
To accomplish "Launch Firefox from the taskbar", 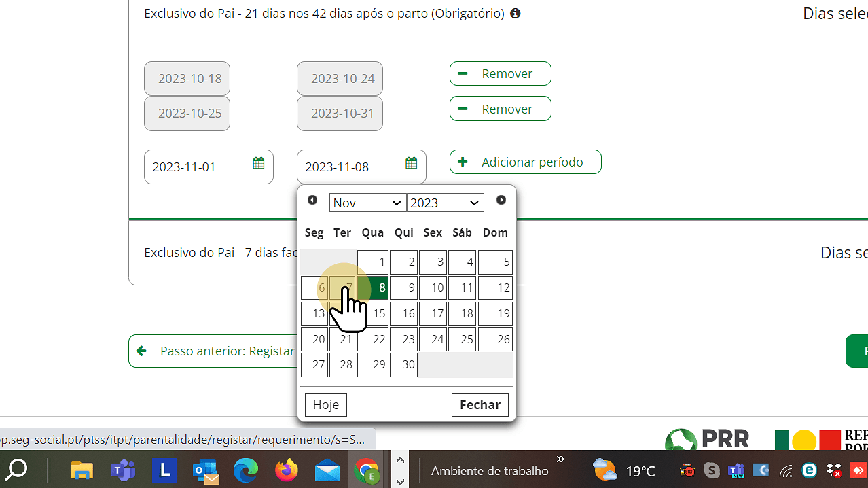I will click(287, 470).
